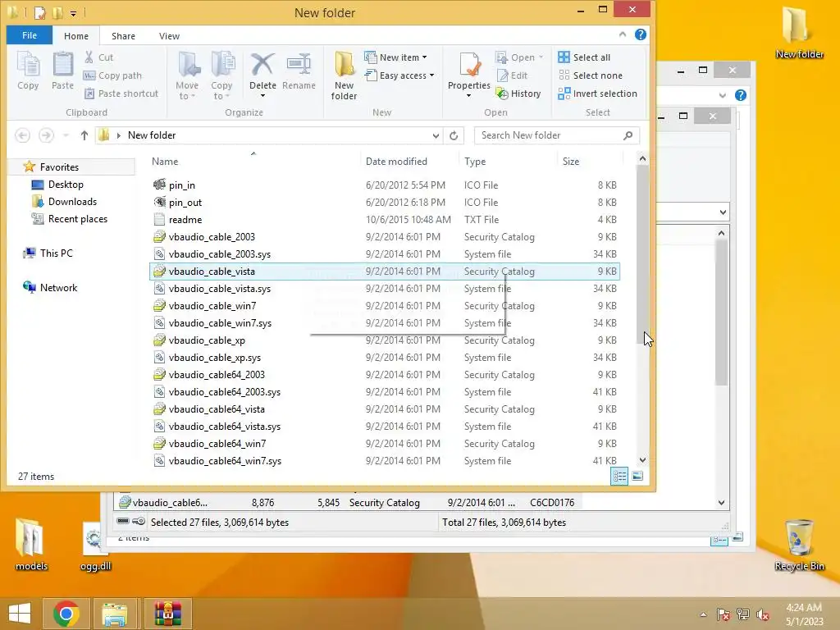Viewport: 840px width, 630px height.
Task: Refresh the New folder view
Action: 454,135
